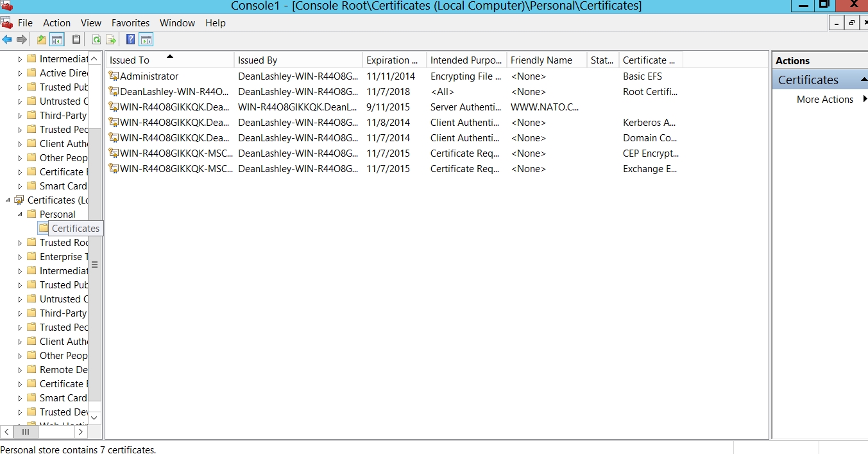Sort by the Expiration Date column header
Image resolution: width=868 pixels, height=454 pixels.
click(x=393, y=60)
